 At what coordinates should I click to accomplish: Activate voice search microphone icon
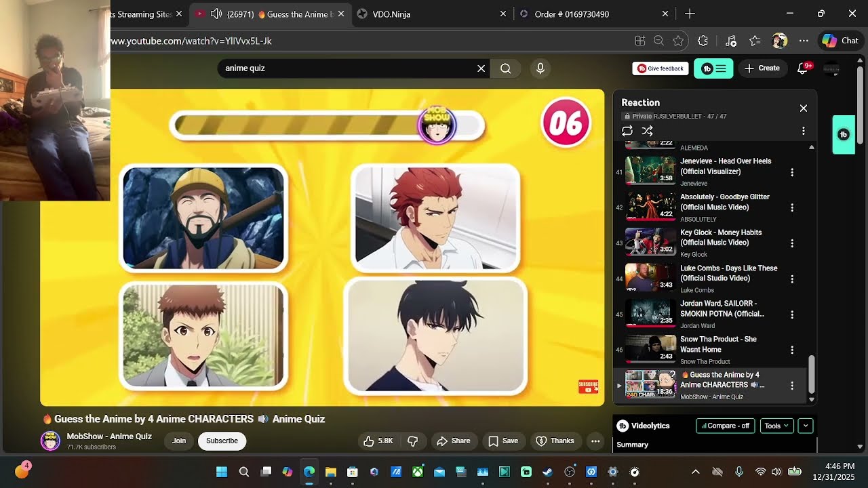coord(540,68)
